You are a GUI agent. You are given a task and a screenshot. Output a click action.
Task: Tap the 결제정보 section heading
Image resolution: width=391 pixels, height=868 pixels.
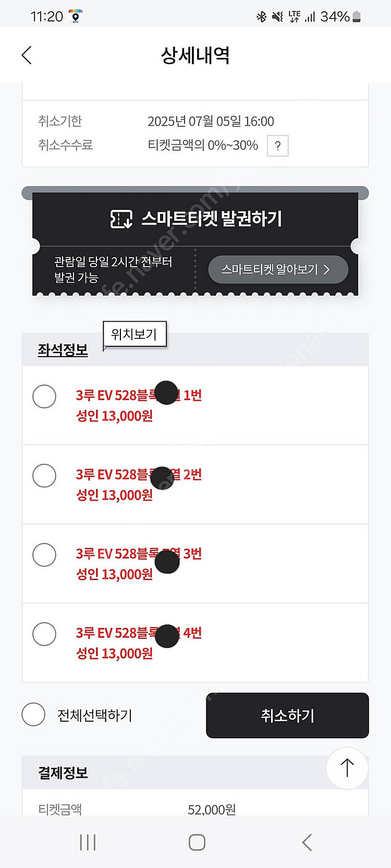(x=63, y=773)
